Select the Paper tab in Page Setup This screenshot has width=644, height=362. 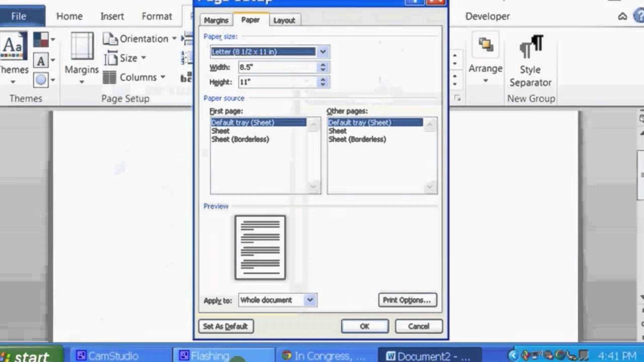click(x=250, y=20)
